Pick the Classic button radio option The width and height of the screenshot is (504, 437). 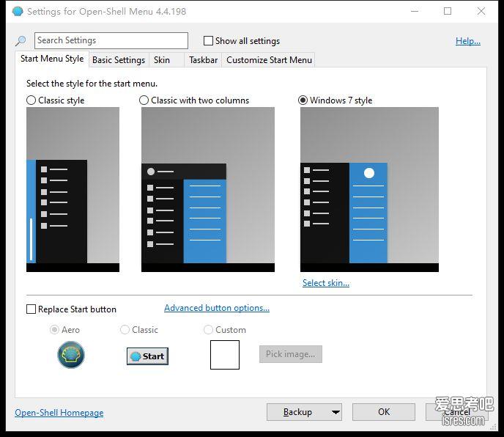pyautogui.click(x=125, y=329)
